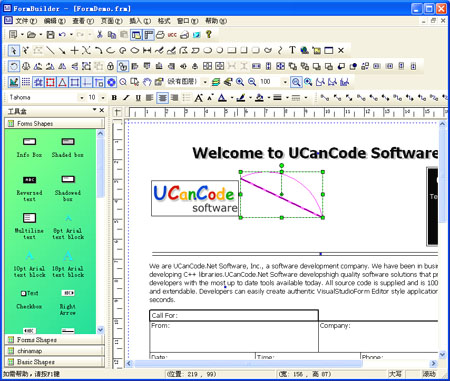Open the 文件 menu
The height and width of the screenshot is (381, 450).
pyautogui.click(x=26, y=21)
